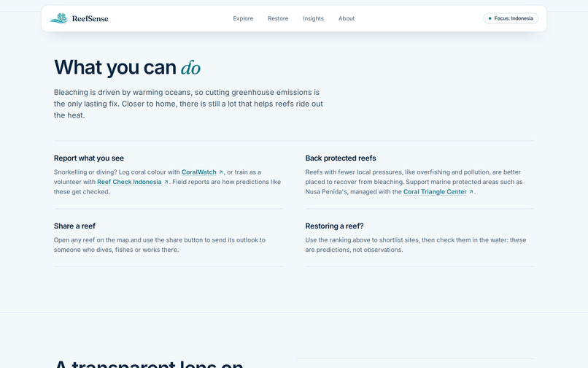Open the About nav item

347,18
